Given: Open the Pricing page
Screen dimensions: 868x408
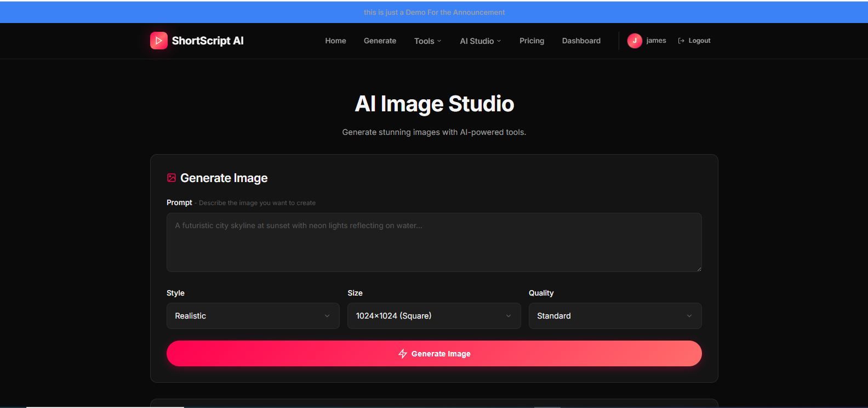Looking at the screenshot, I should click(x=532, y=41).
